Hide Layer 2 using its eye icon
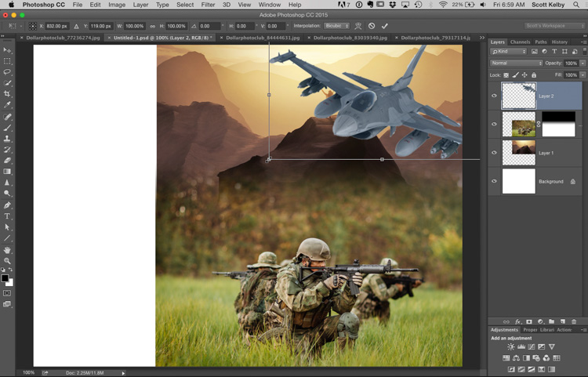The width and height of the screenshot is (588, 377). point(494,96)
